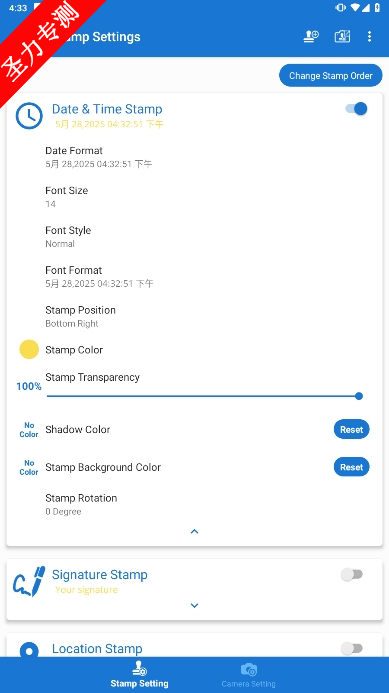
Task: Collapse the Date & Time Stamp section
Action: 194,531
